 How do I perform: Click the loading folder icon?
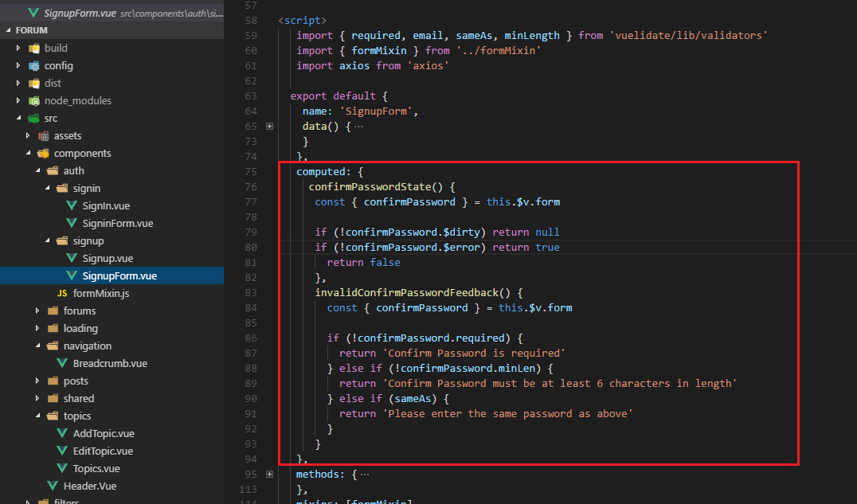[x=53, y=328]
